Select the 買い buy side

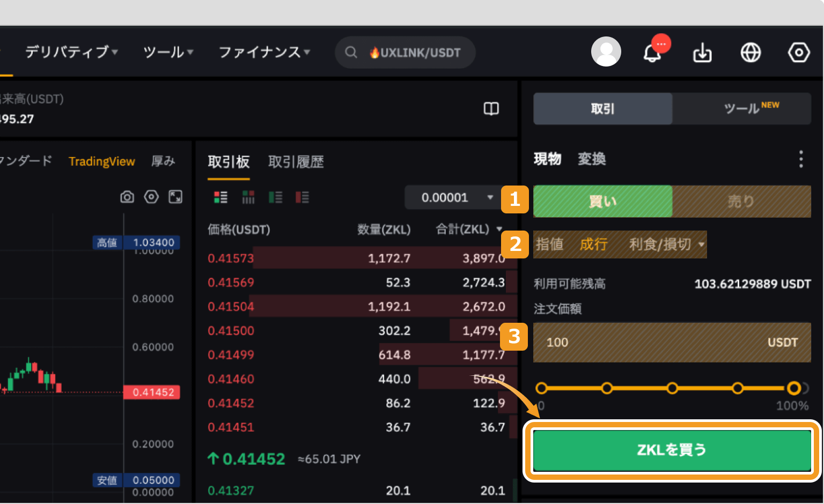tap(603, 202)
